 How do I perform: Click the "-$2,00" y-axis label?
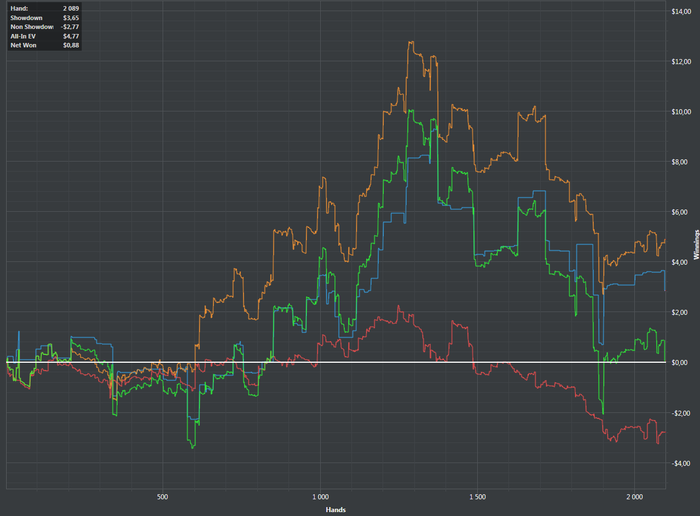680,413
